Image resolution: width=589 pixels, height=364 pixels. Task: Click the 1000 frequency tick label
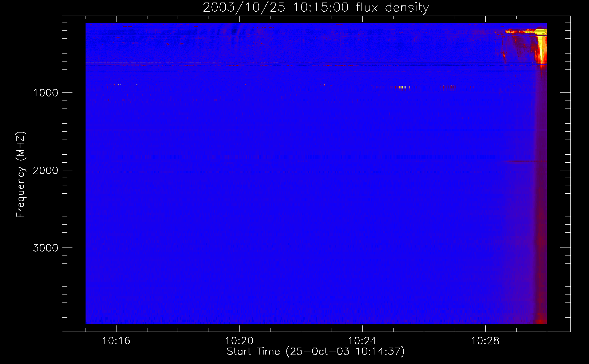46,93
